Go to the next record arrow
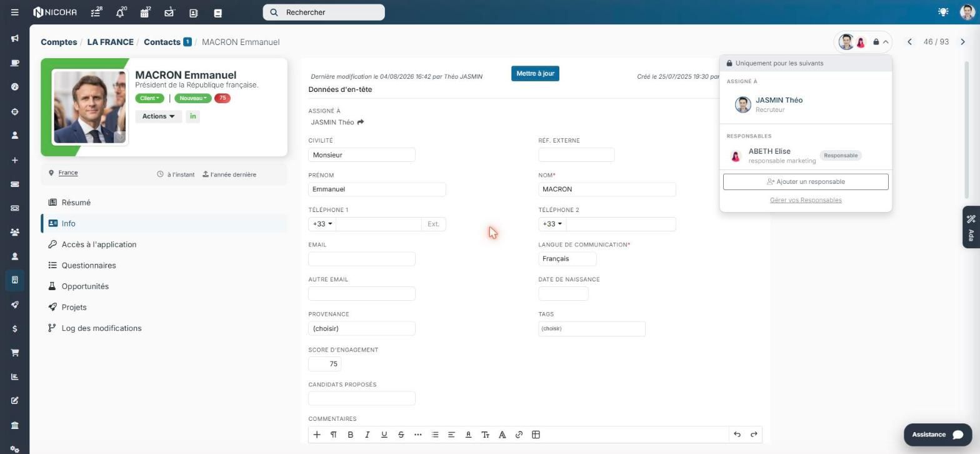 click(x=962, y=42)
